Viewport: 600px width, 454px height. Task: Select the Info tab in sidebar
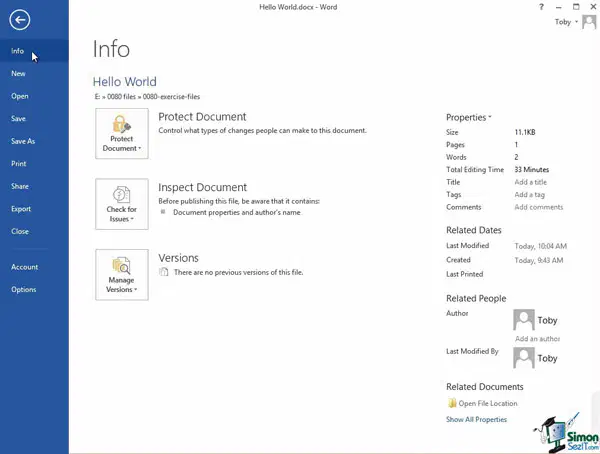click(x=34, y=51)
